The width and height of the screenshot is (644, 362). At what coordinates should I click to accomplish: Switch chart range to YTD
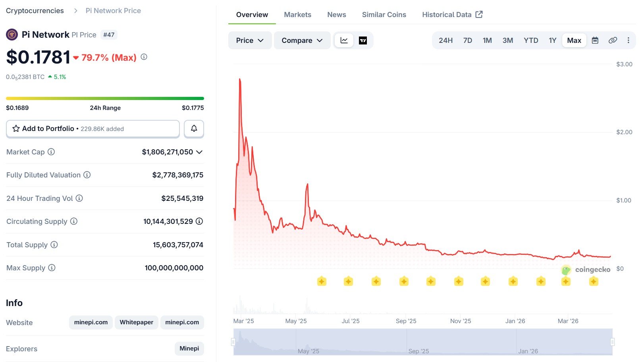(530, 40)
